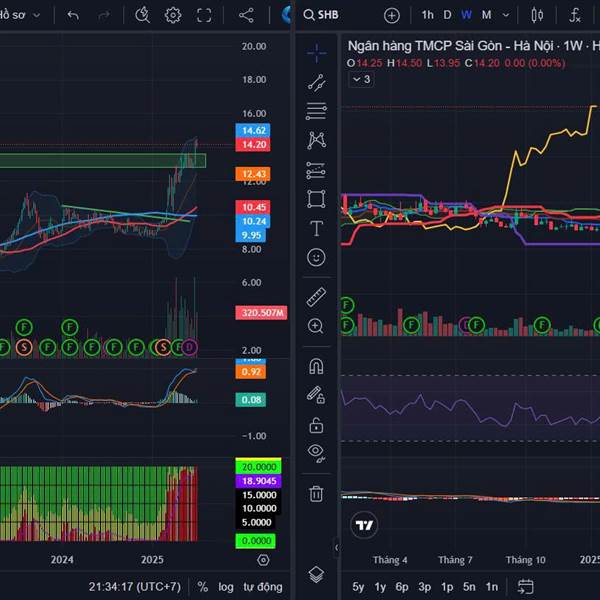Screen dimensions: 600x600
Task: Open go-to-date calendar icon
Action: click(525, 586)
